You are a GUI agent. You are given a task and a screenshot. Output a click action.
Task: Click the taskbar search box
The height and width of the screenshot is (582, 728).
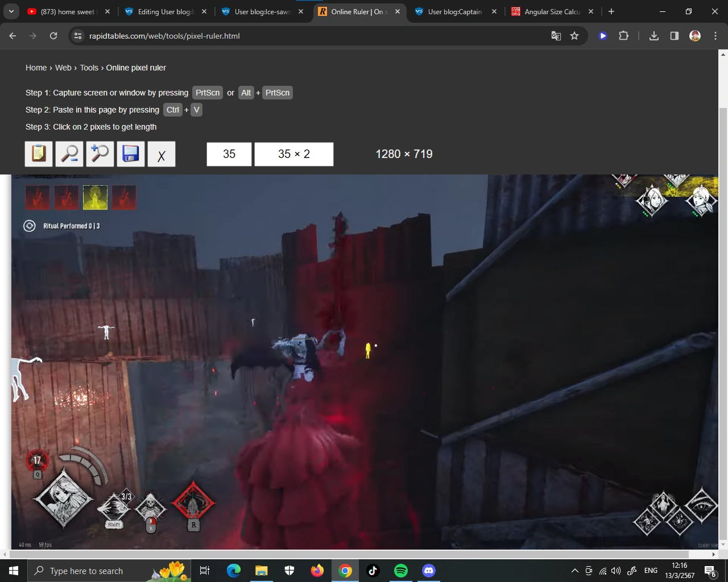click(x=109, y=571)
